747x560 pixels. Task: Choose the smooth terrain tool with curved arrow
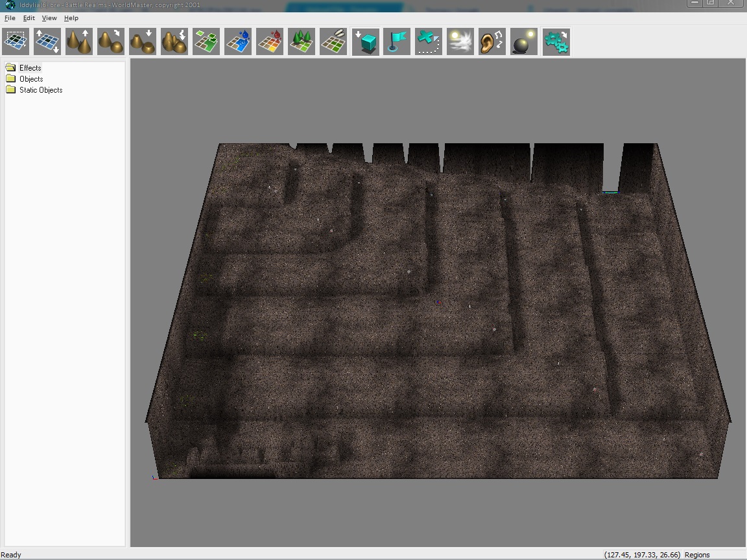(110, 41)
